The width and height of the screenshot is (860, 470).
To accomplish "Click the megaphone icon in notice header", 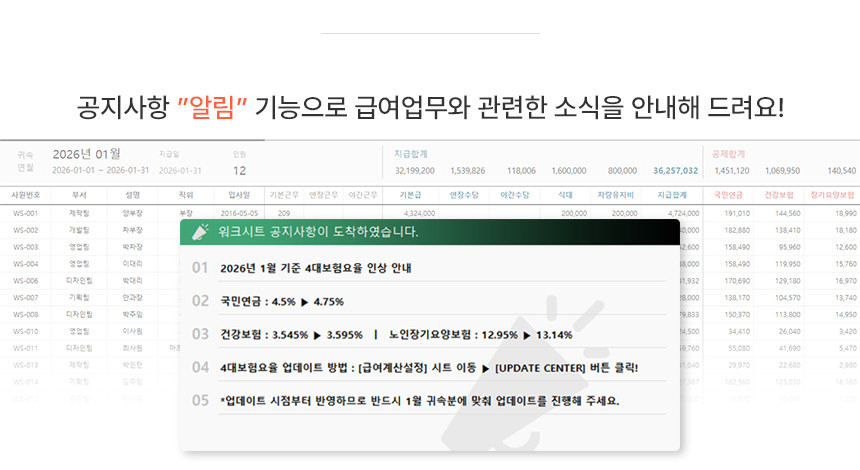I will click(199, 232).
